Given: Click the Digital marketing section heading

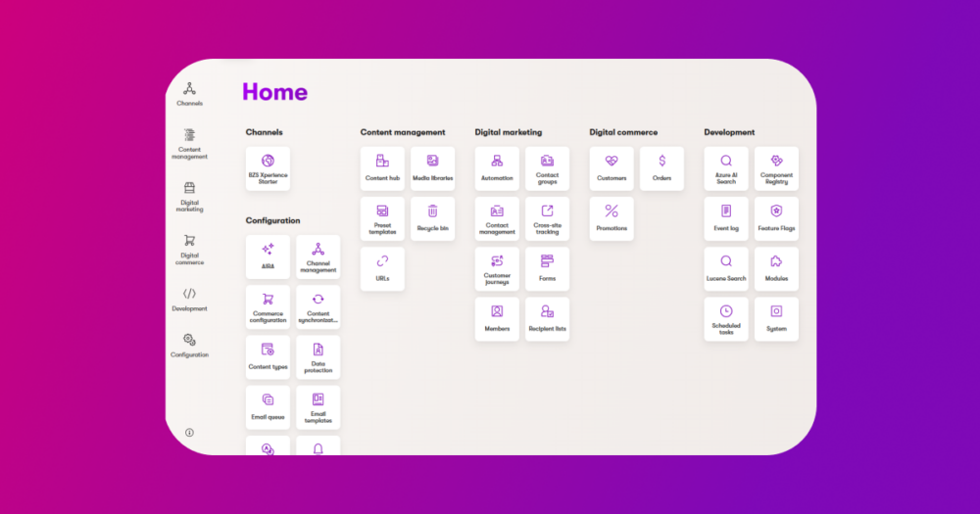Looking at the screenshot, I should coord(508,132).
